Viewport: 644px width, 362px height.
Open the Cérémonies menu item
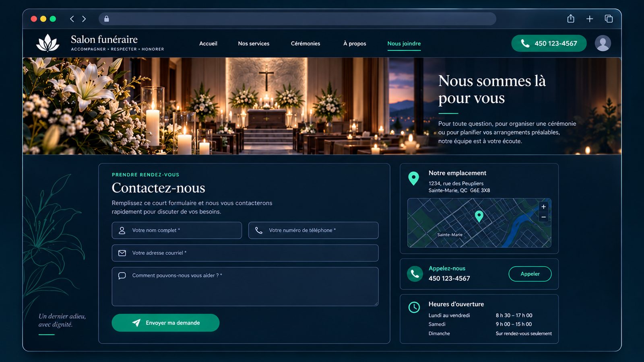coord(305,43)
